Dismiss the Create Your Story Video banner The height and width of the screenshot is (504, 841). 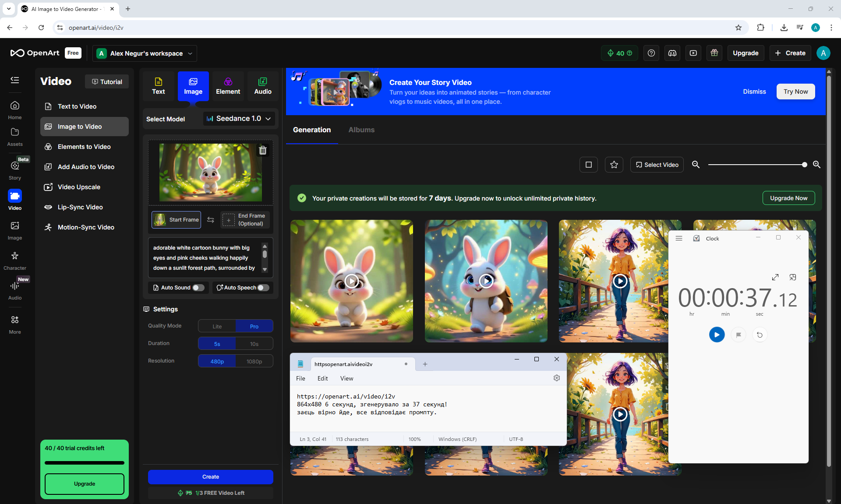click(754, 92)
